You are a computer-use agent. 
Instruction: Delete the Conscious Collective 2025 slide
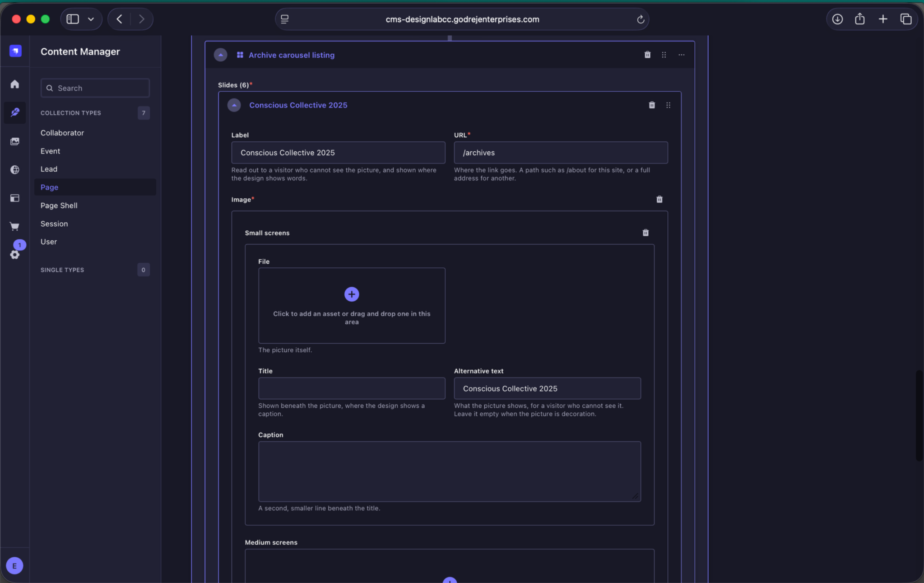pyautogui.click(x=652, y=105)
